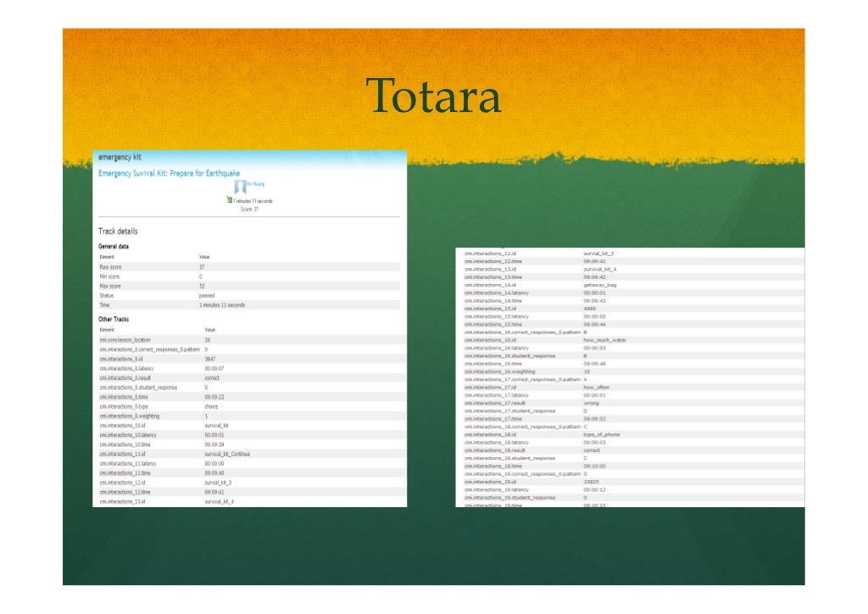Select the 'cmi.interactions_0.type' label
Screen dimensions: 868x614
pyautogui.click(x=124, y=406)
